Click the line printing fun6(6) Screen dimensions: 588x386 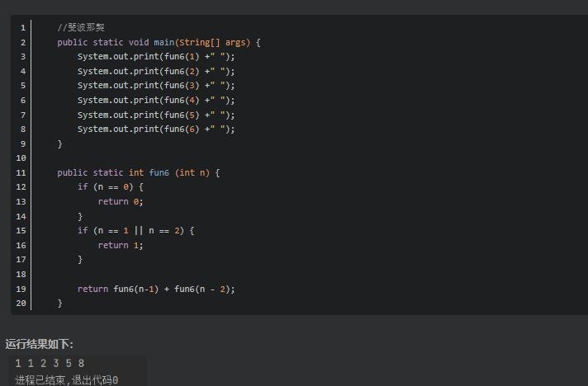[x=156, y=129]
